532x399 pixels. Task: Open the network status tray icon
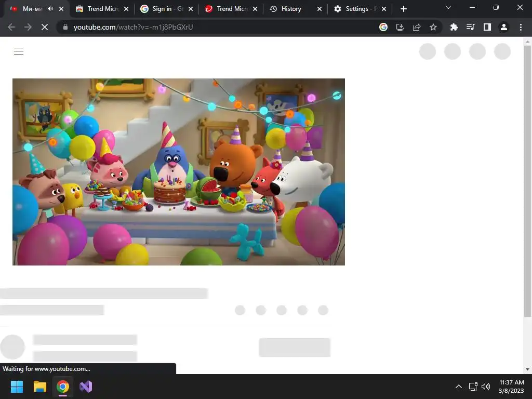coord(473,387)
